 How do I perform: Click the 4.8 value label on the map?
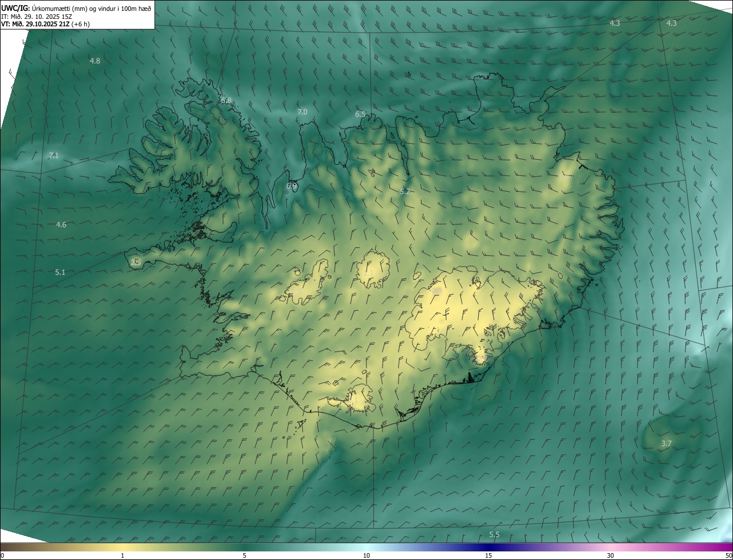(95, 61)
